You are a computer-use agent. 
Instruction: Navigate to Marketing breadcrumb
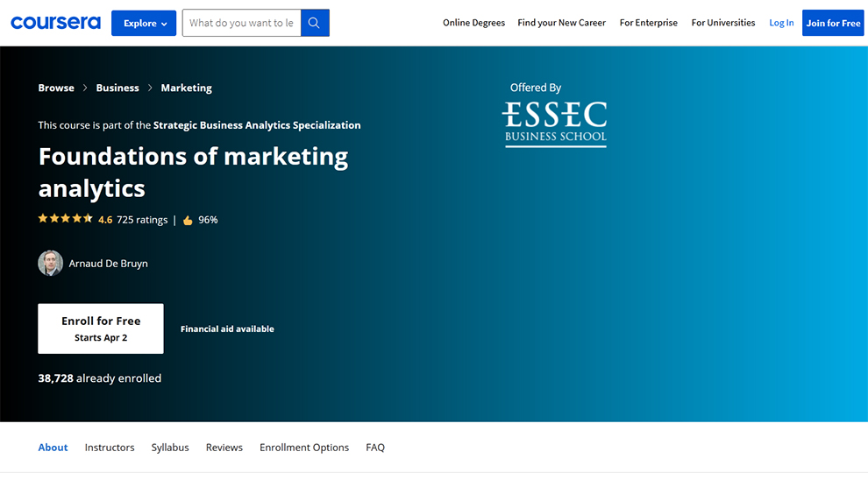[x=186, y=88]
